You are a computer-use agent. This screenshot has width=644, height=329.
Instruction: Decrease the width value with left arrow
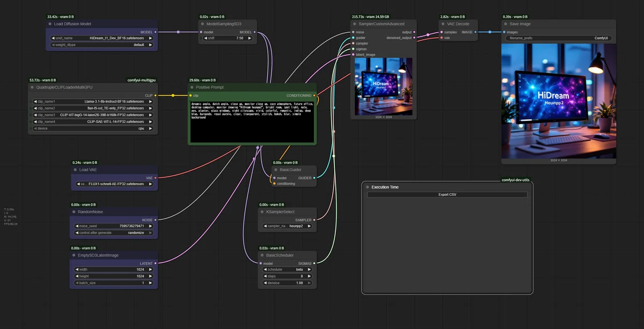(x=76, y=269)
